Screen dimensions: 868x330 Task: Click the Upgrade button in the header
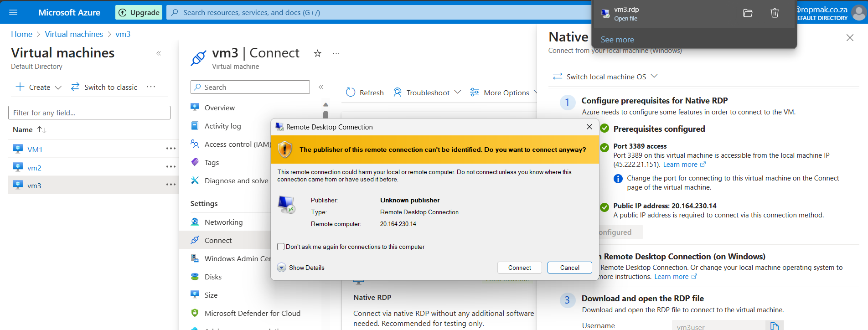pyautogui.click(x=139, y=12)
